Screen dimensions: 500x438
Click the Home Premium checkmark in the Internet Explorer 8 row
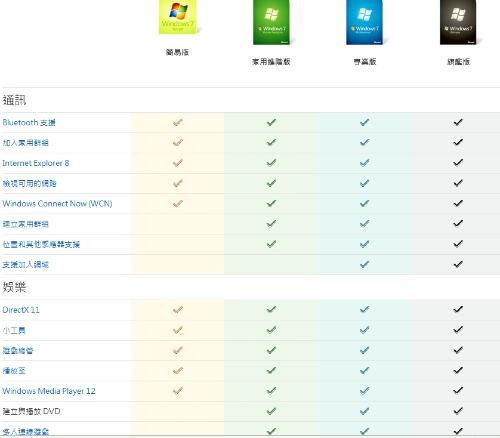pyautogui.click(x=271, y=163)
